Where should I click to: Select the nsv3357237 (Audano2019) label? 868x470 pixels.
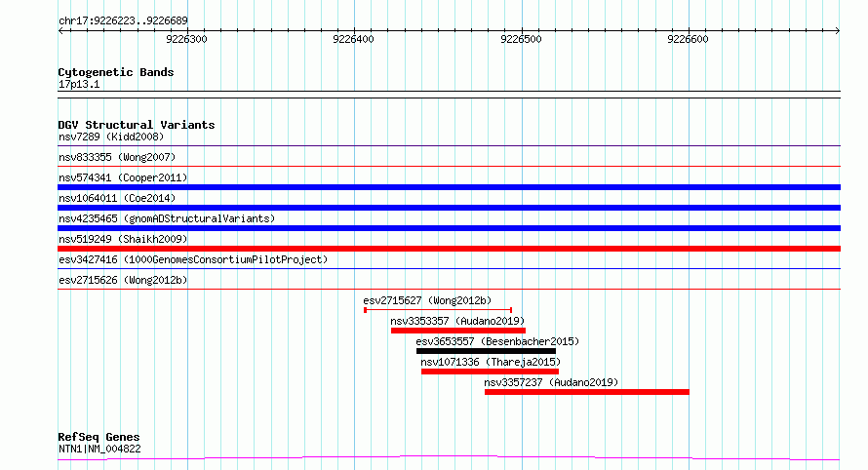point(551,382)
